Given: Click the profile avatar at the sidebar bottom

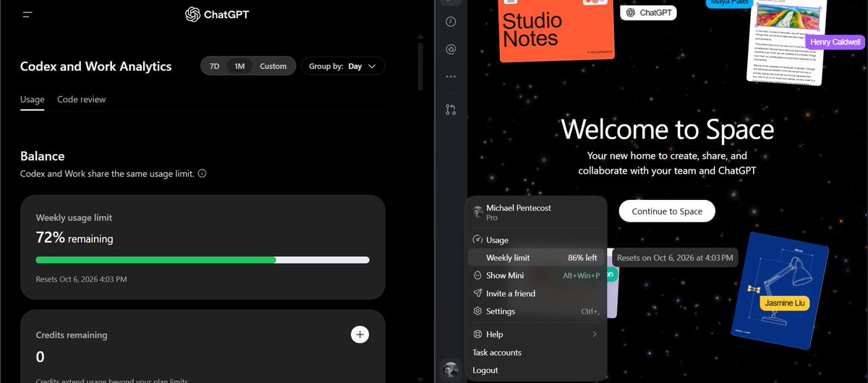Looking at the screenshot, I should coord(451,369).
